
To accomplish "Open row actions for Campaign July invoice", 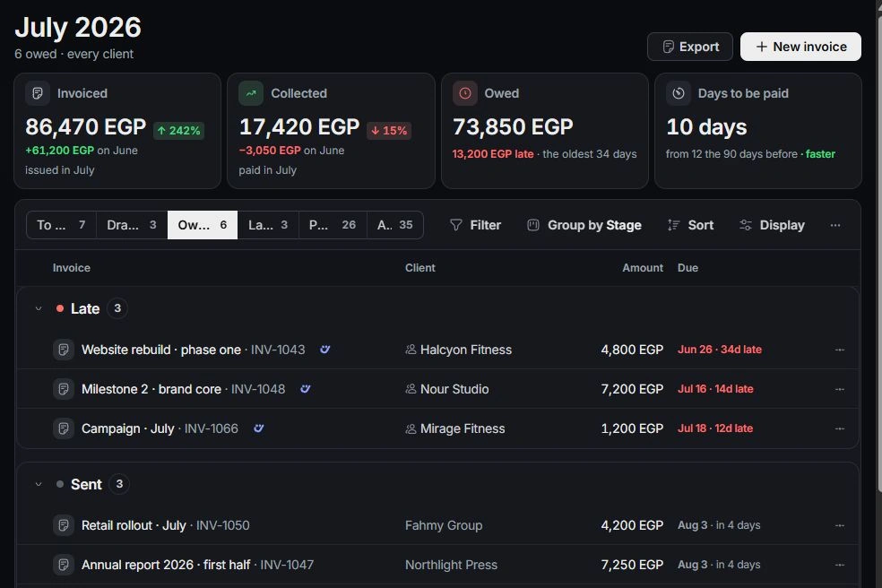I will (x=839, y=428).
